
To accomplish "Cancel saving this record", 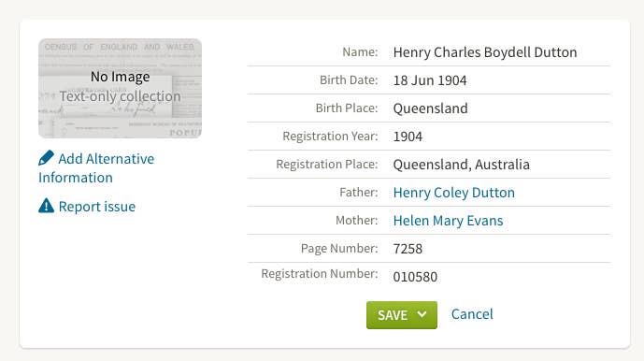I will (472, 314).
